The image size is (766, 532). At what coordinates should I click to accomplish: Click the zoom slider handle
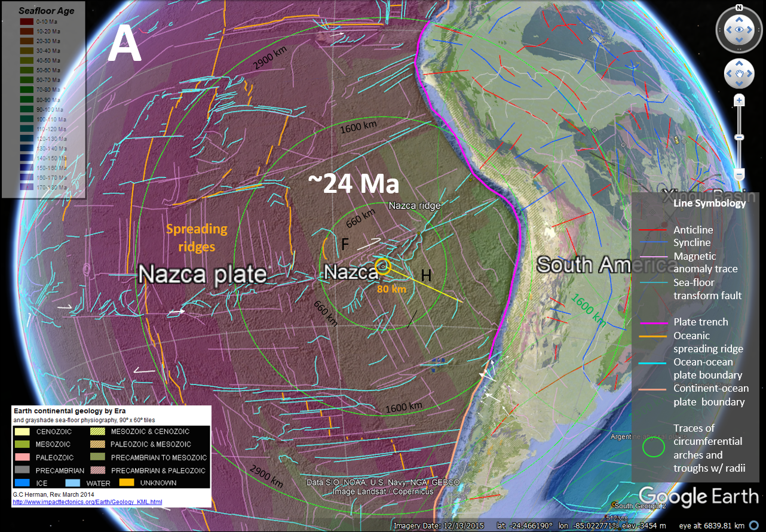pos(739,137)
